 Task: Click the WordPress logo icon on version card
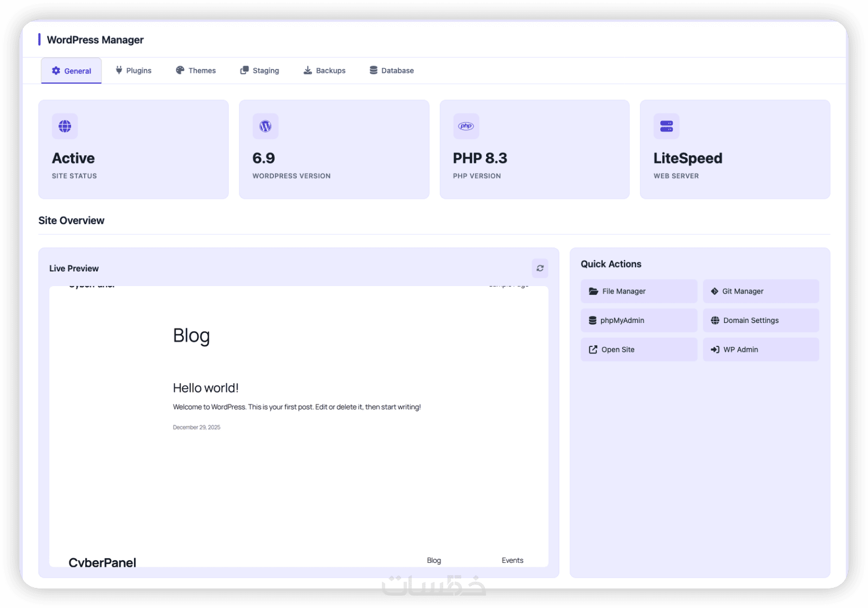(265, 126)
